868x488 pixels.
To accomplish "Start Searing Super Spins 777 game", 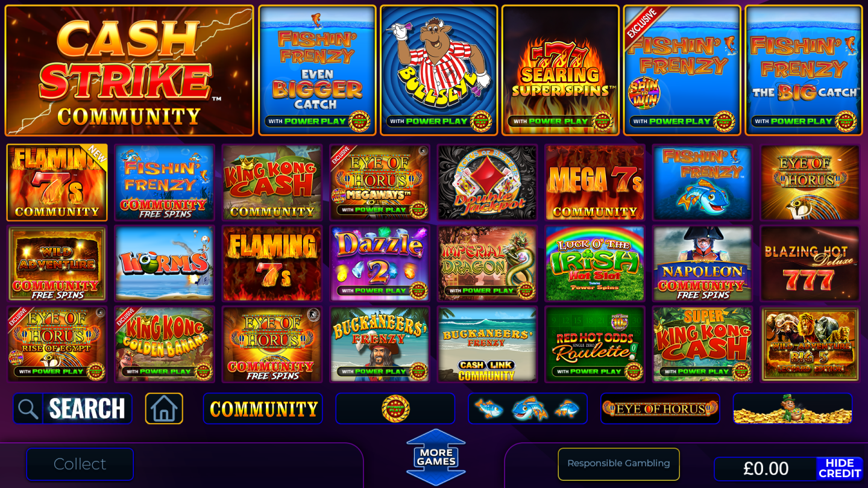I will [561, 70].
